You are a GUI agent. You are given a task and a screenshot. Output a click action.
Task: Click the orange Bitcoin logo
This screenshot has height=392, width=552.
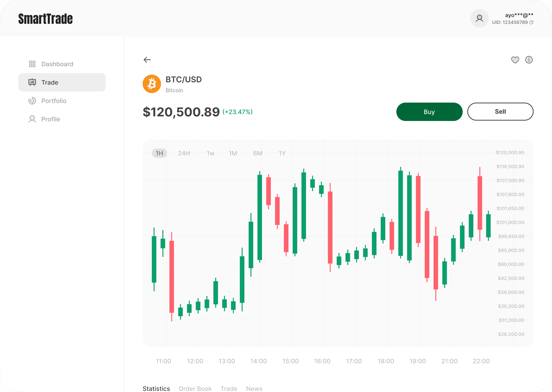click(x=152, y=84)
